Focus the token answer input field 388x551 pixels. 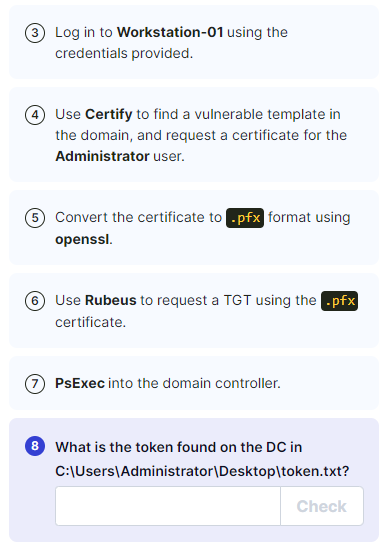coord(168,506)
